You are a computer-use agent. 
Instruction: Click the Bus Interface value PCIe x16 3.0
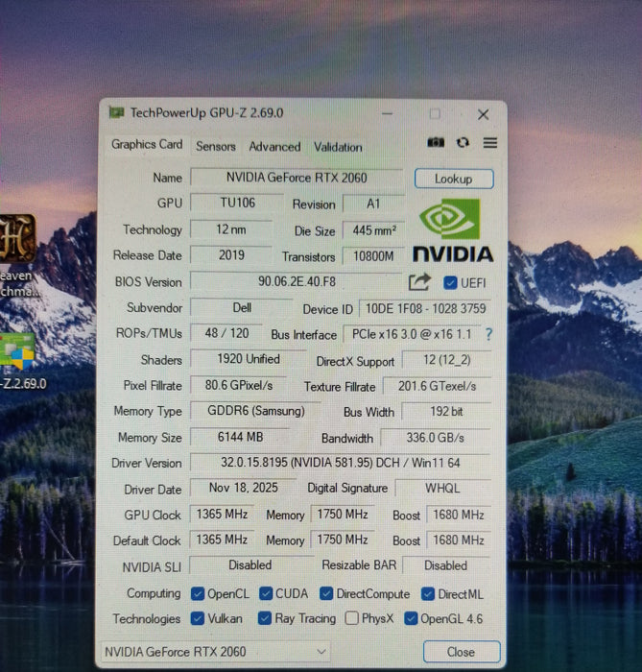point(412,334)
